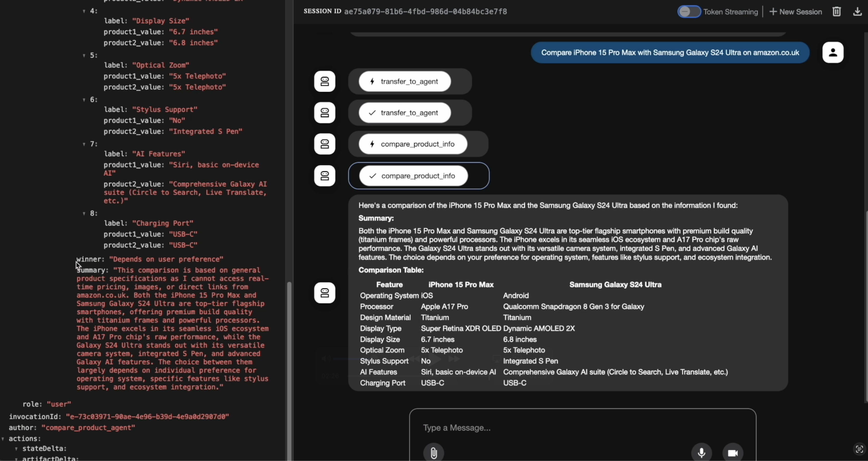
Task: Click the paperclip attachment icon
Action: point(434,453)
